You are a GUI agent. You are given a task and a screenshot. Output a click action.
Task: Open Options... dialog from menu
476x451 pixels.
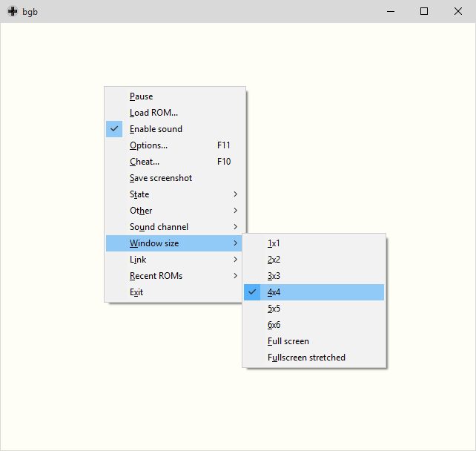148,145
